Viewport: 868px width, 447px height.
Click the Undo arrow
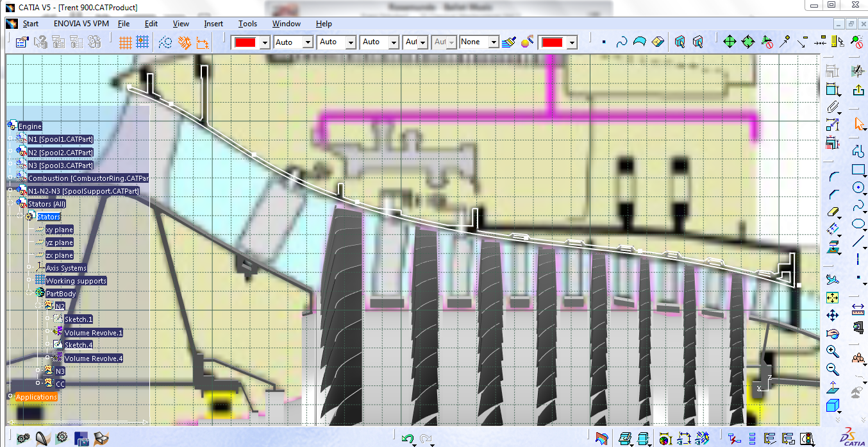(x=408, y=439)
